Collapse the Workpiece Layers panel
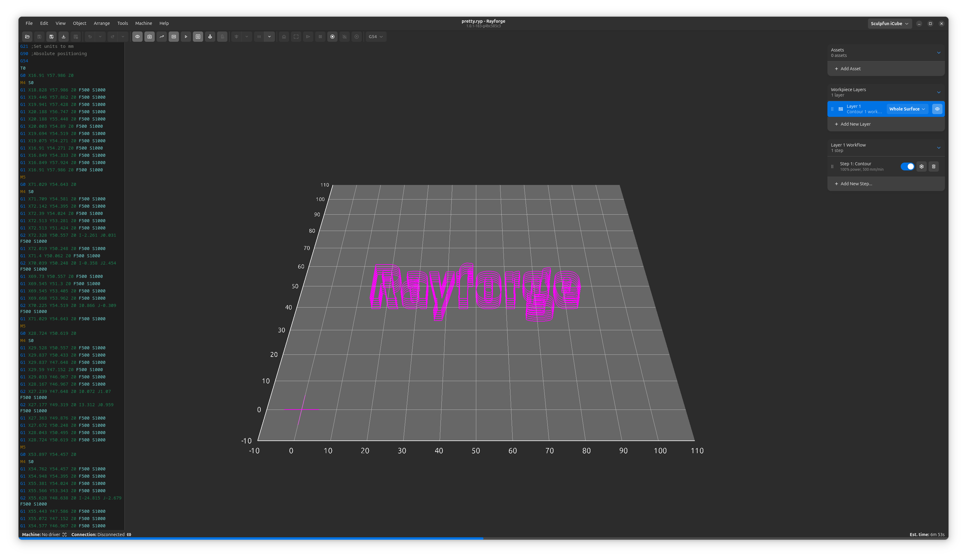This screenshot has height=560, width=967. tap(939, 92)
